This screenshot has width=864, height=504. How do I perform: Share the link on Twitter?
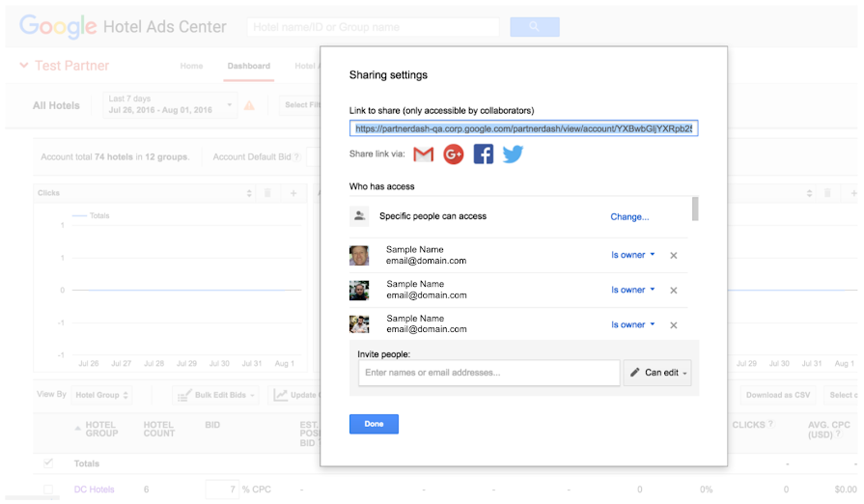tap(513, 154)
